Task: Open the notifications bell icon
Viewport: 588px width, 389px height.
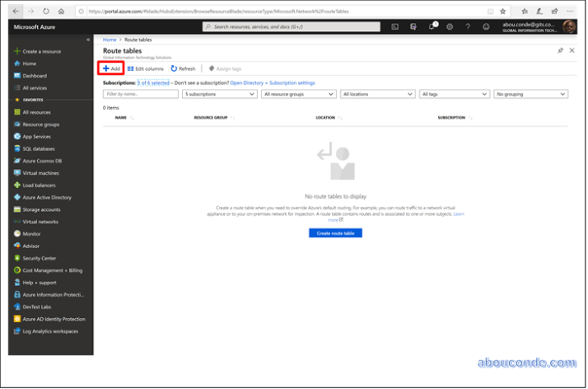Action: click(432, 26)
